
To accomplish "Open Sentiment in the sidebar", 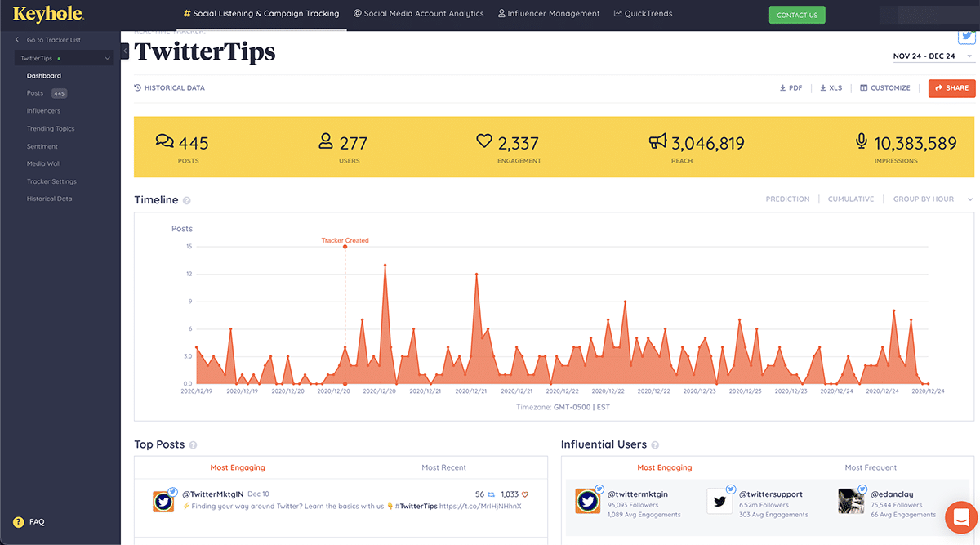I will (x=42, y=146).
